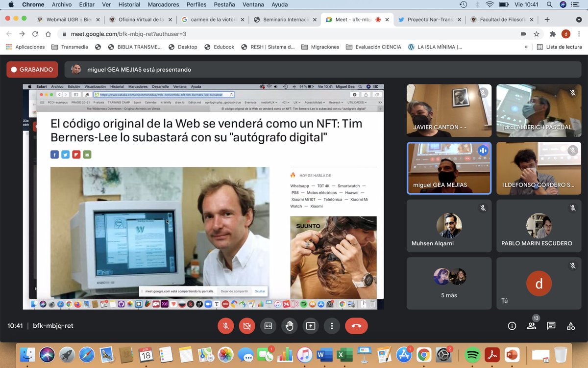
Task: Select Muhsen Alqarni participant tile
Action: 449,226
